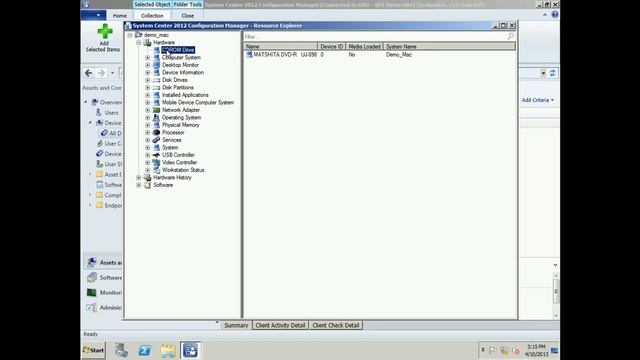Click the clock in system tray
640x360 pixels.
[536, 350]
